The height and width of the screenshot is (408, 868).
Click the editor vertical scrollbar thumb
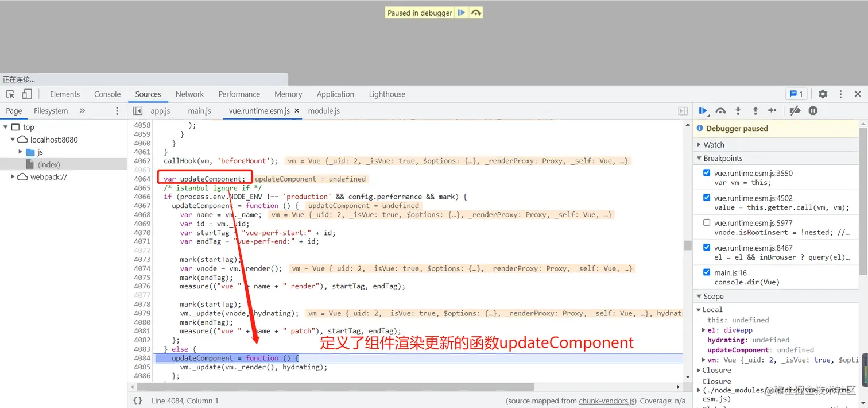[x=687, y=245]
